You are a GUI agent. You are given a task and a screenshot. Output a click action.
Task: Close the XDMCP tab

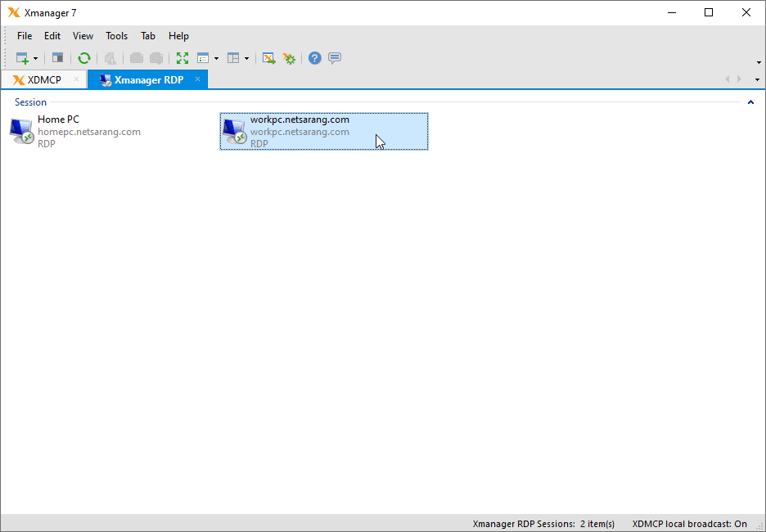coord(76,79)
